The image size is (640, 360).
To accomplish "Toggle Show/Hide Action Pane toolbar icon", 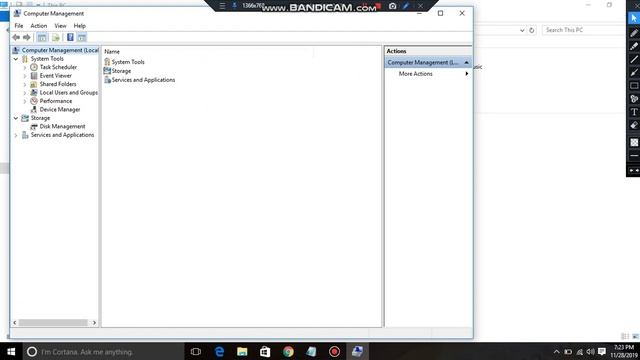I will pyautogui.click(x=82, y=38).
